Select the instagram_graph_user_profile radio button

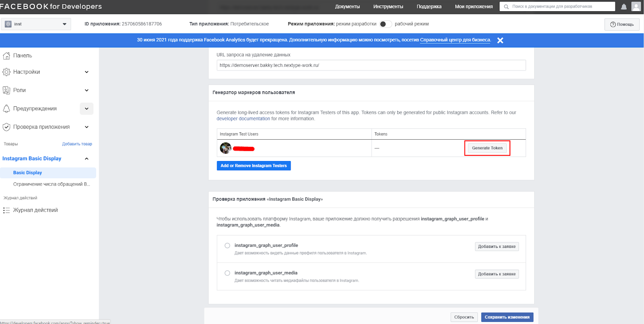coord(227,246)
